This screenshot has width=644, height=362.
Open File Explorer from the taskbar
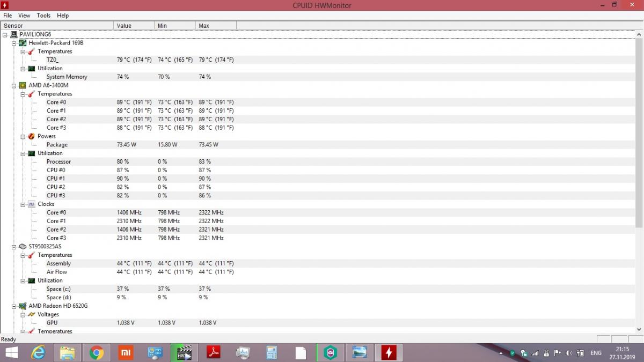pyautogui.click(x=68, y=352)
